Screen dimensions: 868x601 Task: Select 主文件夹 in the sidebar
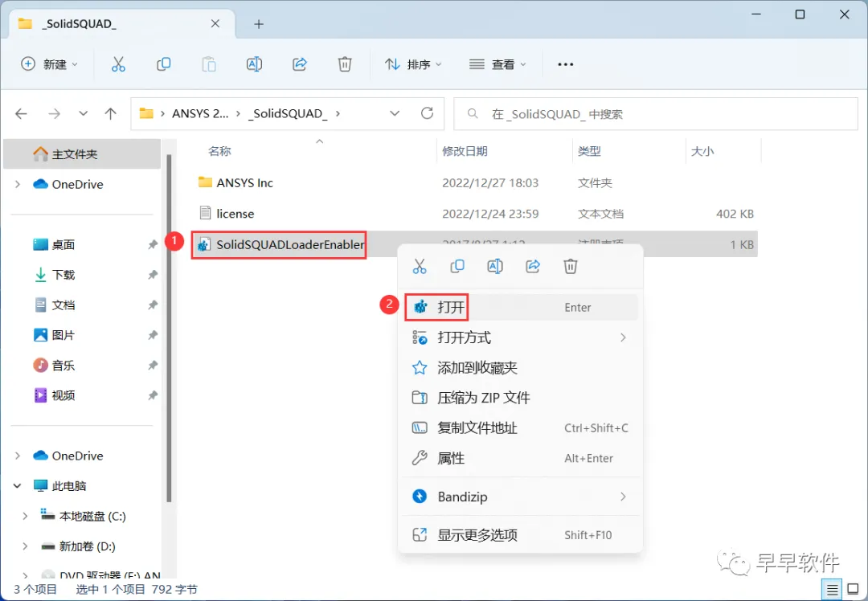[82, 153]
